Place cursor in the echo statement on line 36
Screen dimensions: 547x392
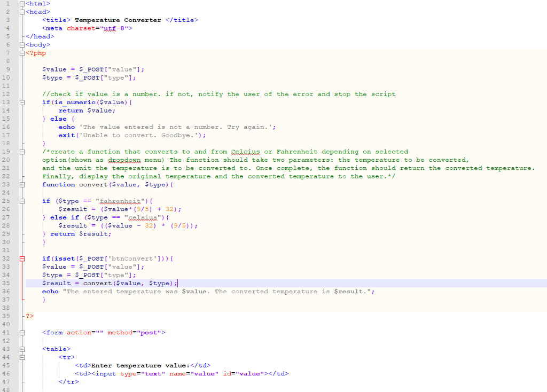pos(160,291)
